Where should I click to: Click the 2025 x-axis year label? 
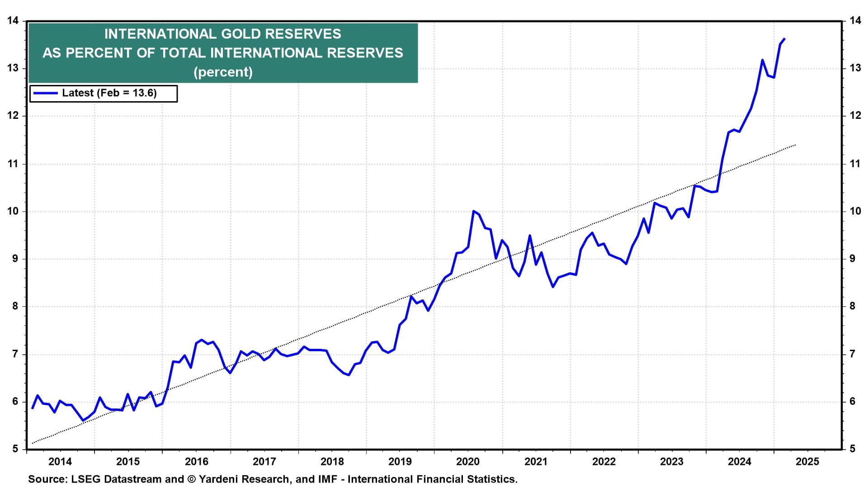click(807, 461)
